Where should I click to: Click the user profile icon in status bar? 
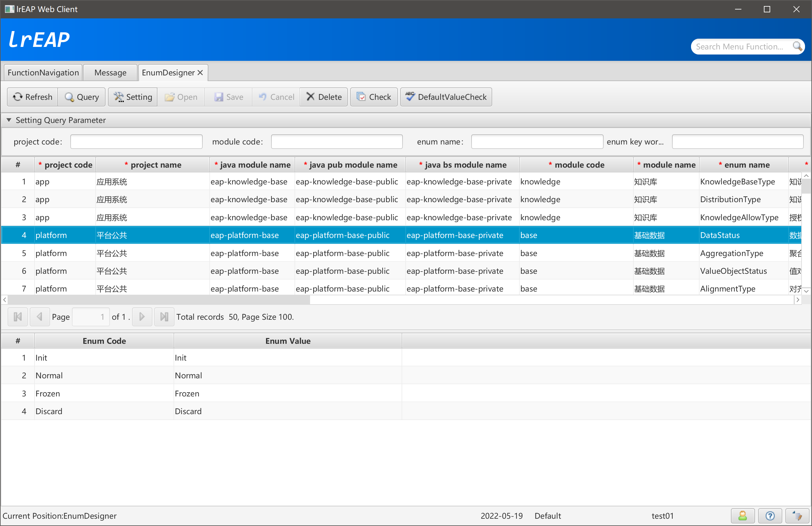coord(742,516)
